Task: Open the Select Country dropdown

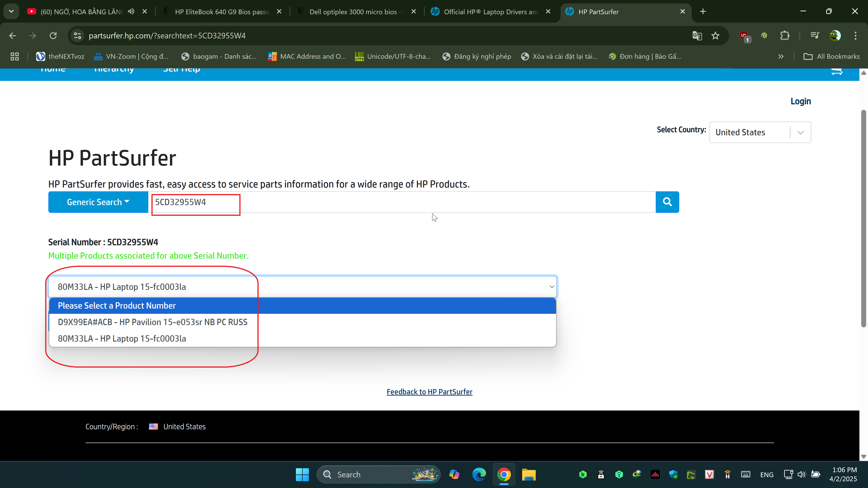Action: pos(760,132)
